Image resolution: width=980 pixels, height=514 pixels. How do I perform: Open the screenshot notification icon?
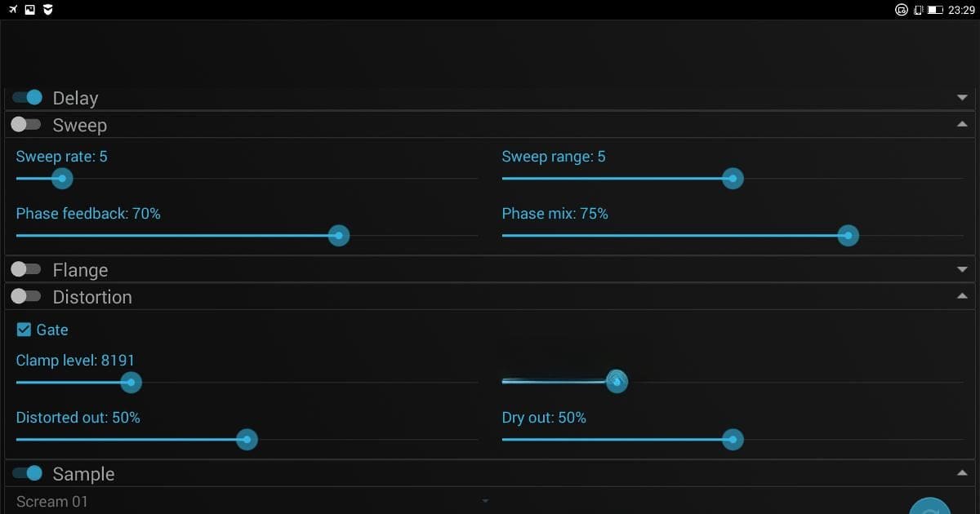click(x=29, y=10)
